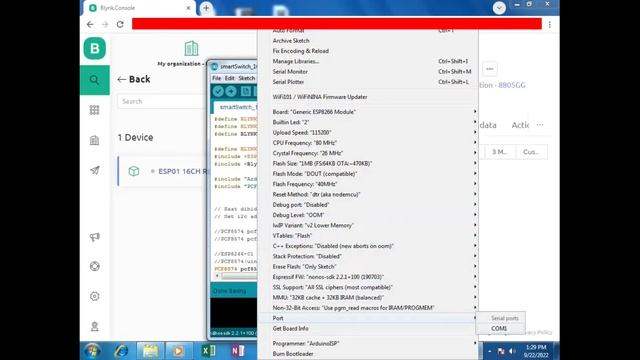Select the 3 M.. time range button
Image resolution: width=640 pixels, height=360 pixels.
point(499,152)
